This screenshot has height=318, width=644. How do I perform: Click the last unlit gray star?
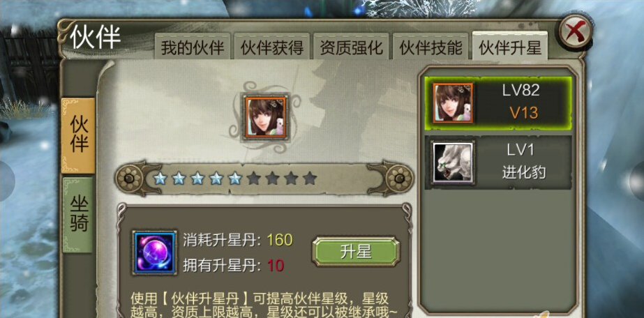(310, 179)
